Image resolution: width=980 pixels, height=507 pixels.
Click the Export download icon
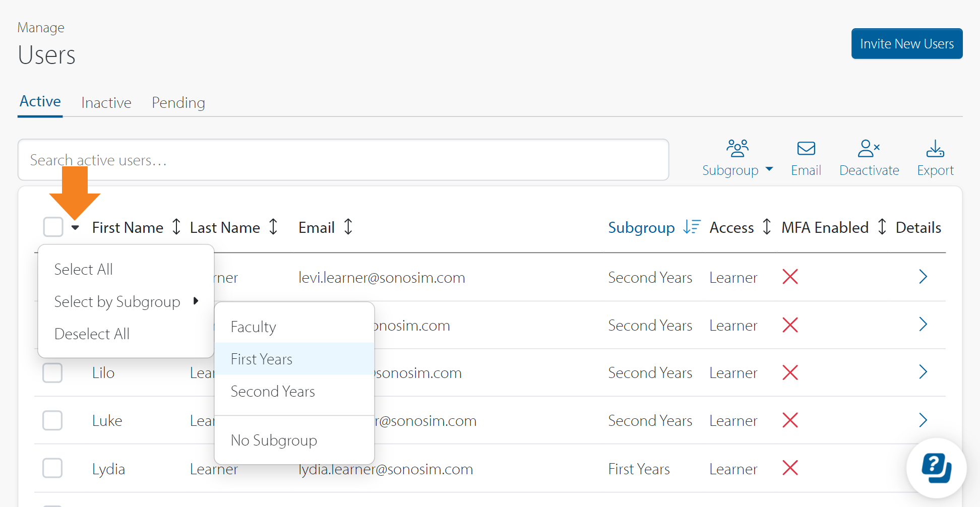(x=935, y=149)
